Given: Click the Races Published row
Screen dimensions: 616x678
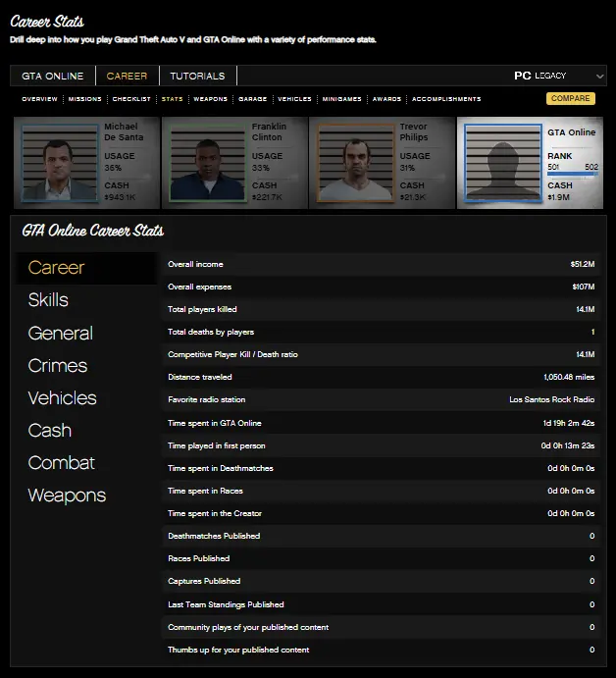Looking at the screenshot, I should 382,558.
